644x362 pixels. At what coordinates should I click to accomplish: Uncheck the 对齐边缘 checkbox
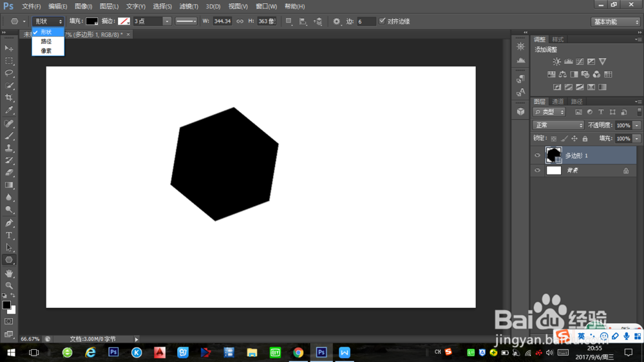pos(383,21)
